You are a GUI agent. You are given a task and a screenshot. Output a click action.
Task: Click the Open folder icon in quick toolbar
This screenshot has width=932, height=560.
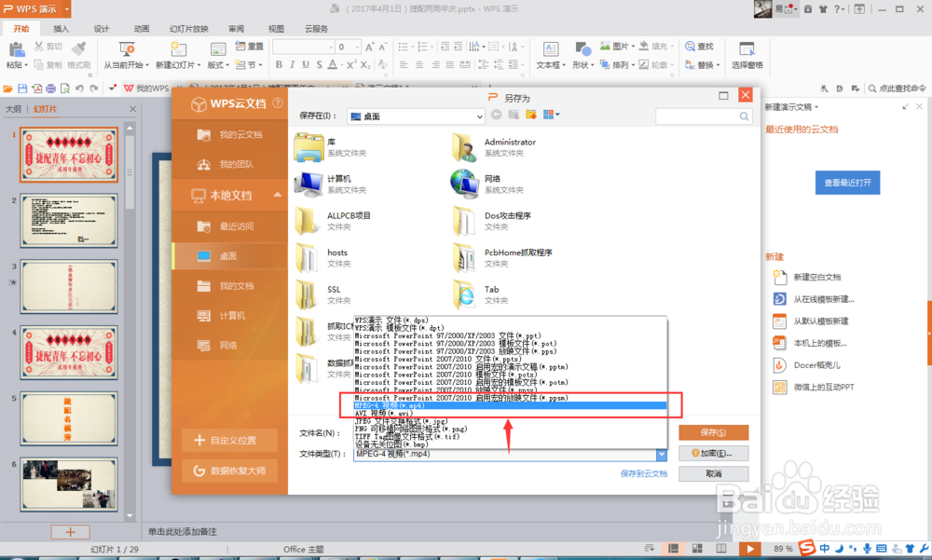click(x=7, y=89)
